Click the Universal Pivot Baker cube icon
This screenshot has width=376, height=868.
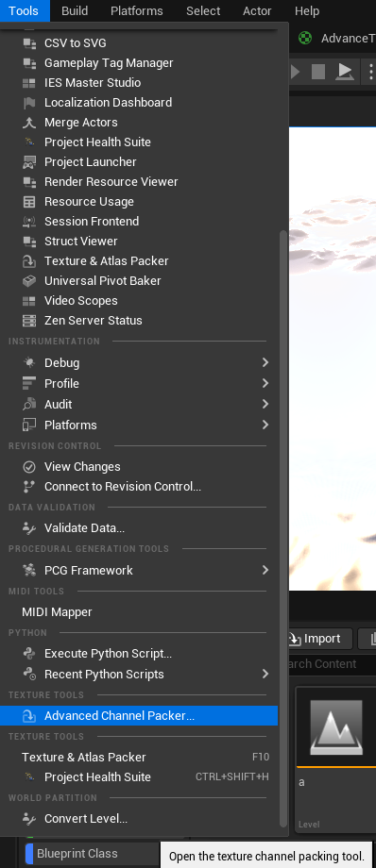(29, 280)
